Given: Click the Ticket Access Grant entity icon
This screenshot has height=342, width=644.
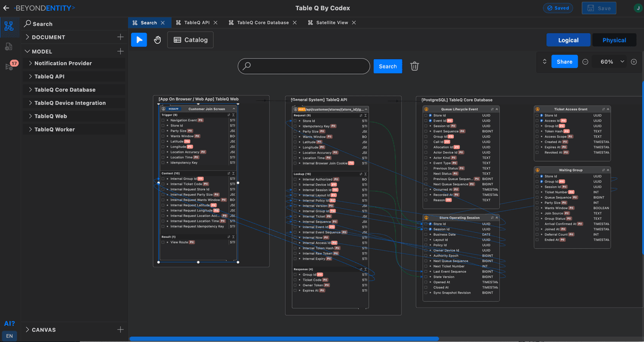Looking at the screenshot, I should 537,109.
